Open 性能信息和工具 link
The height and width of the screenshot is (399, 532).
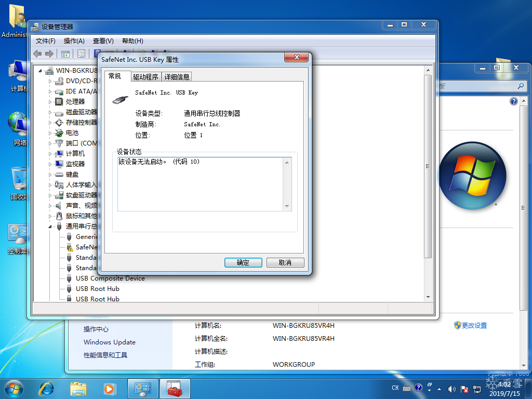[105, 355]
